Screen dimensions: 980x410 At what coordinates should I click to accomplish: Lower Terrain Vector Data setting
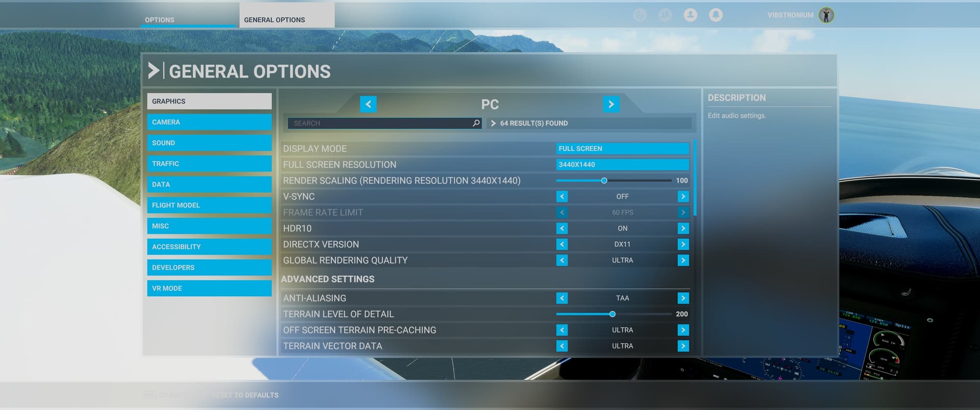(562, 346)
